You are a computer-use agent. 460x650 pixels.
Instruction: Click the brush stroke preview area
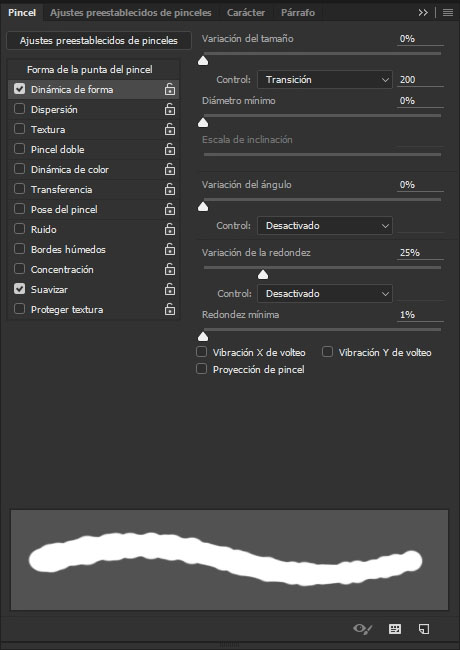pyautogui.click(x=229, y=560)
